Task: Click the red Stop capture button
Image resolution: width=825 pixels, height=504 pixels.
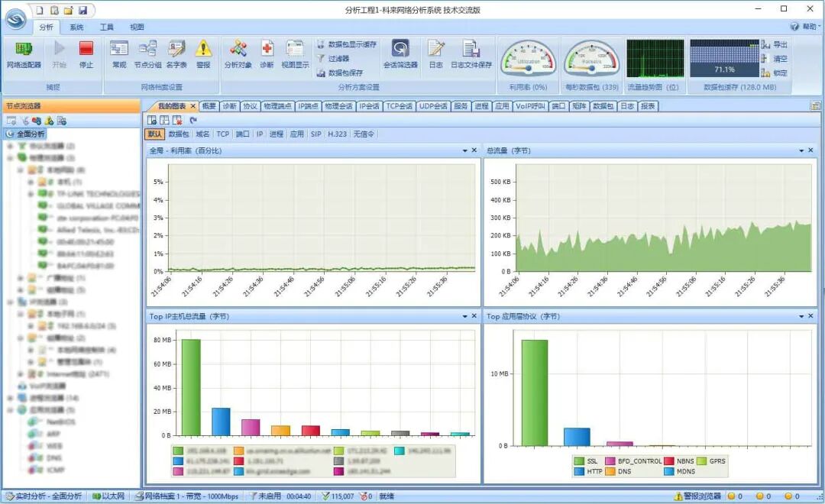Action: coord(86,49)
